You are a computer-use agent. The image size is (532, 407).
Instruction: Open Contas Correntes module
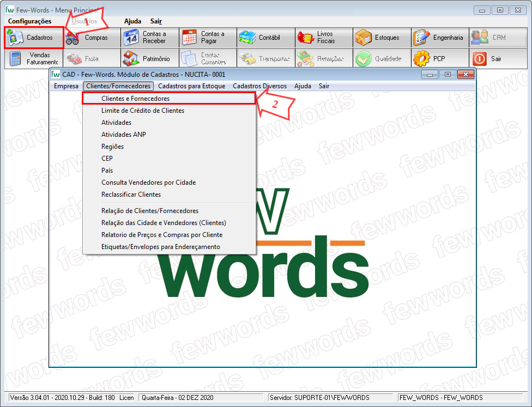pyautogui.click(x=208, y=59)
